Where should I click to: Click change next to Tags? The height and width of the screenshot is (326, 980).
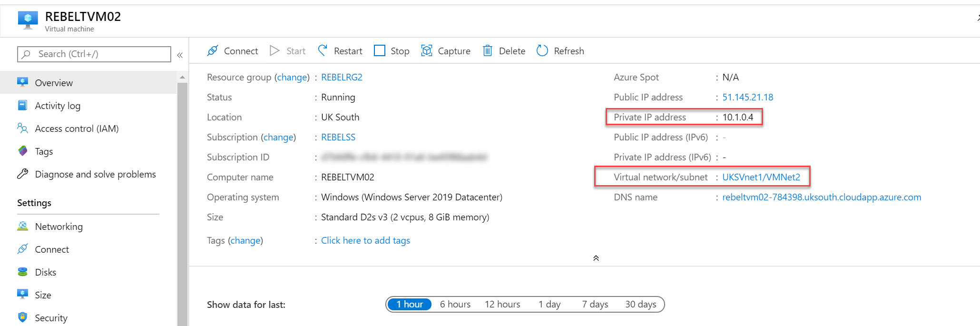tap(245, 240)
